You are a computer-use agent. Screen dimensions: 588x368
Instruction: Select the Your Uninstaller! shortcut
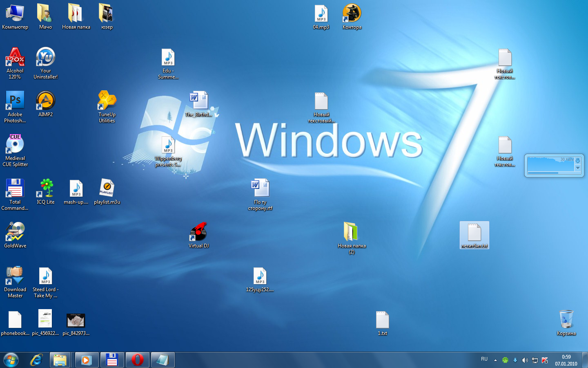tap(45, 63)
